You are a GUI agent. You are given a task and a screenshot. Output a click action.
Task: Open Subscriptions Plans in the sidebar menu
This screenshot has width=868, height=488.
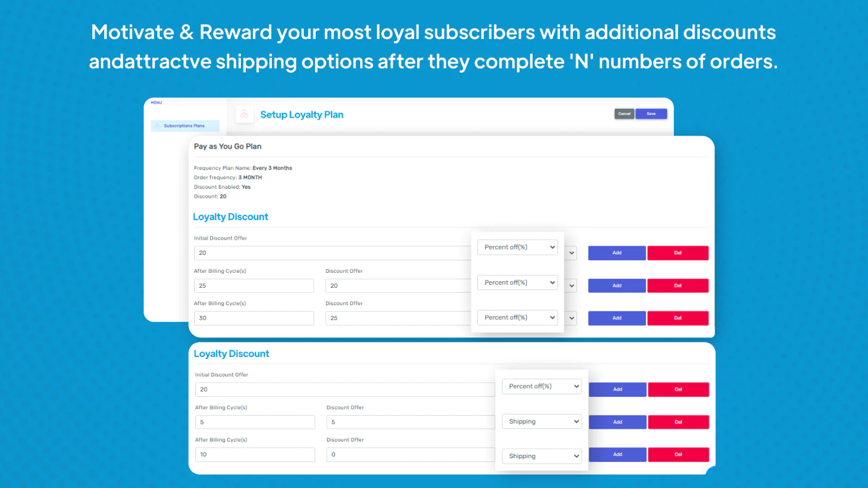click(x=185, y=126)
